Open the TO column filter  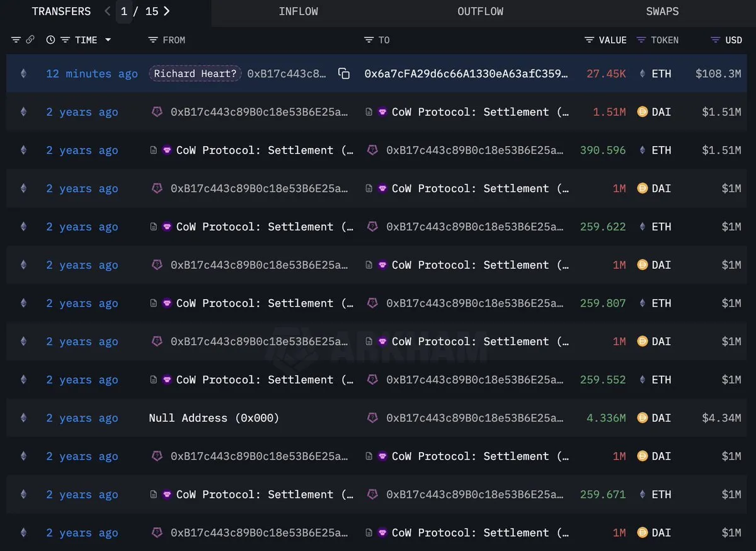pyautogui.click(x=369, y=40)
